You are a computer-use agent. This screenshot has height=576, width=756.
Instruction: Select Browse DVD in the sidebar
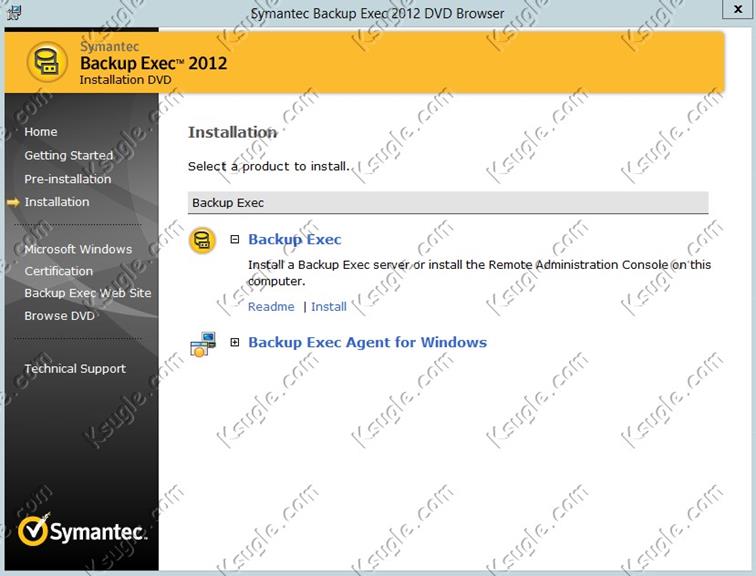coord(59,316)
